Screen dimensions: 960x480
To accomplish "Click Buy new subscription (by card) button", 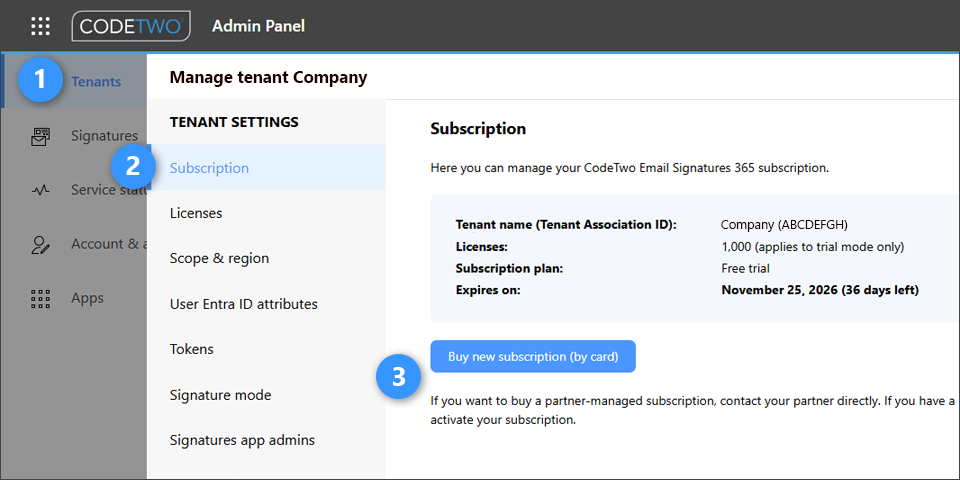I will point(533,356).
